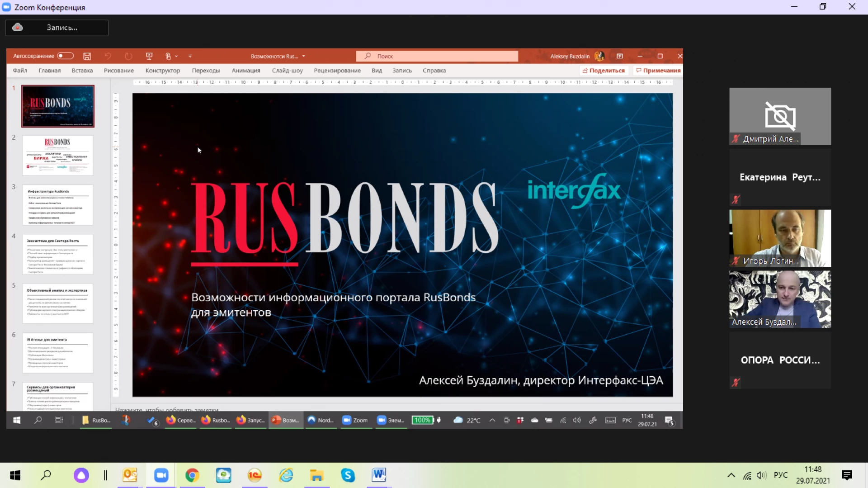Open the Запись ribbon tab

402,71
